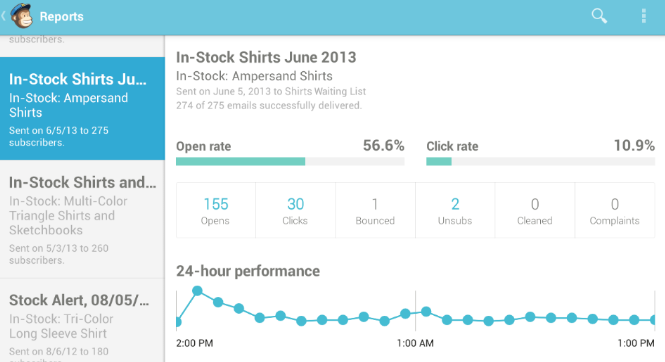665x362 pixels.
Task: View the 2 Unsubs details
Action: pos(455,210)
